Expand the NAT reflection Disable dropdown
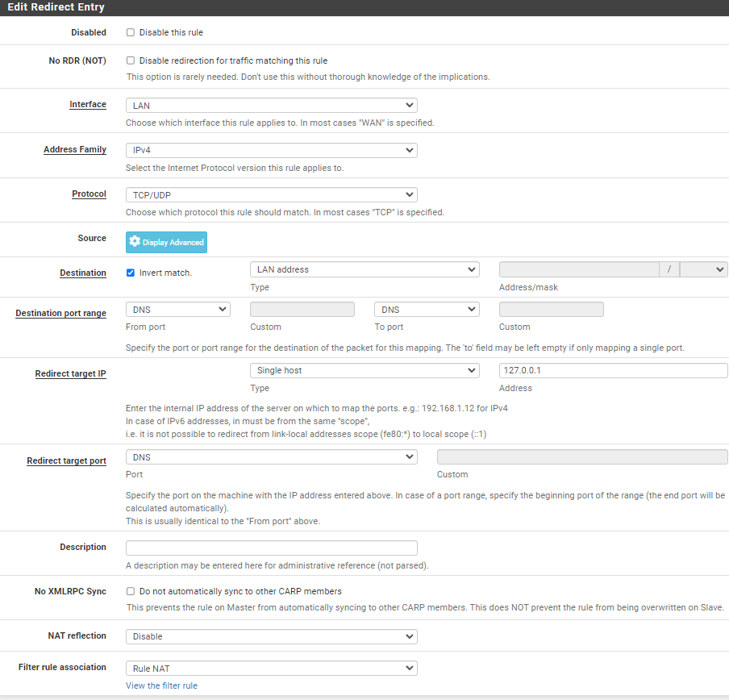This screenshot has width=729, height=700. [271, 636]
